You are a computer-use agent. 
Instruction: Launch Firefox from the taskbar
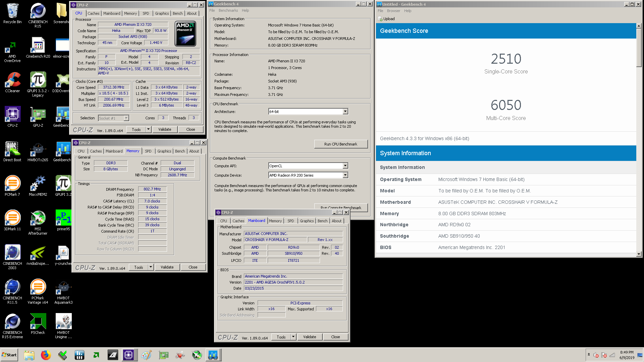pos(46,355)
